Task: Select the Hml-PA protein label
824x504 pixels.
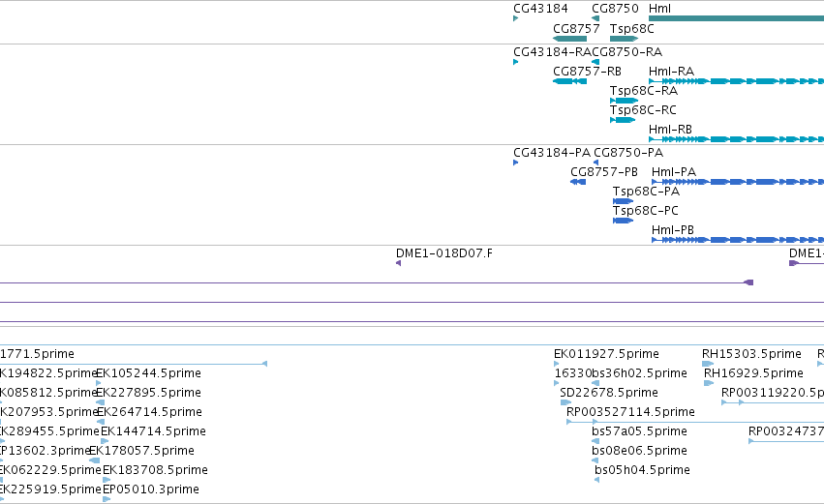Action: coord(674,172)
